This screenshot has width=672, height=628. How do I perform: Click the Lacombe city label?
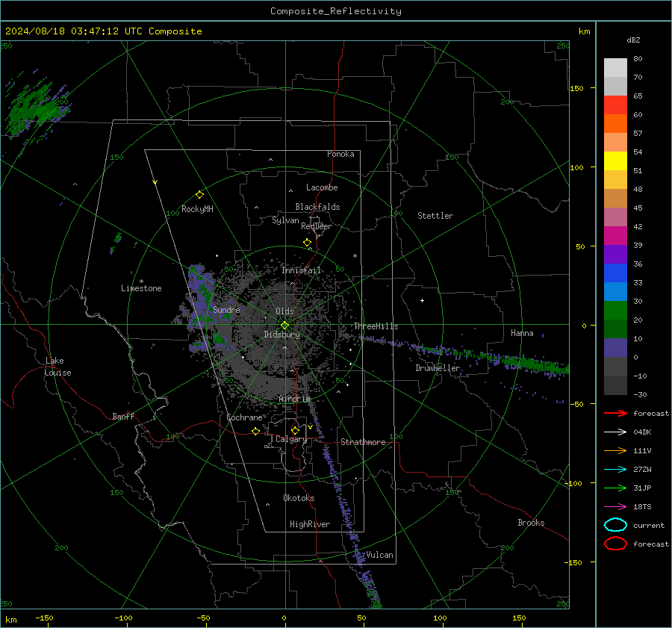click(x=322, y=187)
